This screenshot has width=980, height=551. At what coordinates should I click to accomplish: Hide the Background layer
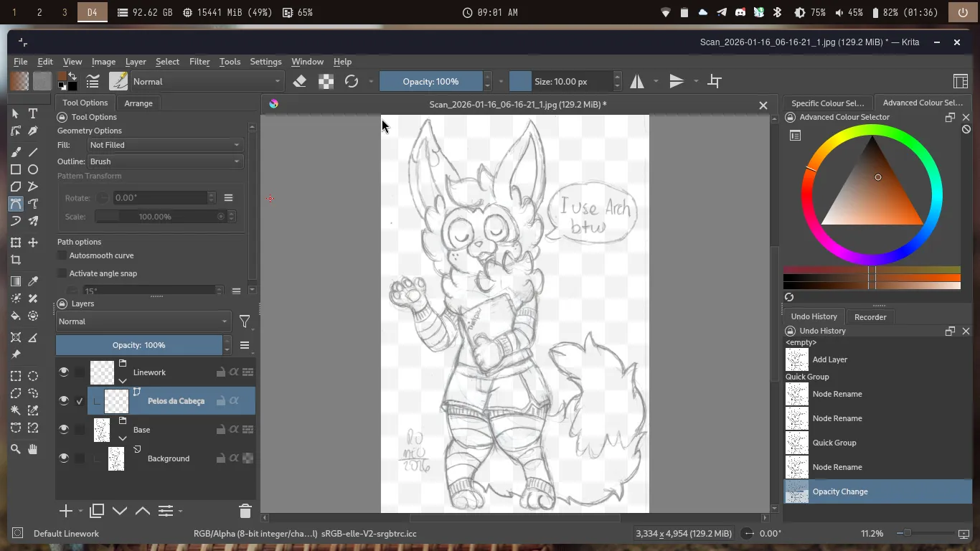point(64,458)
